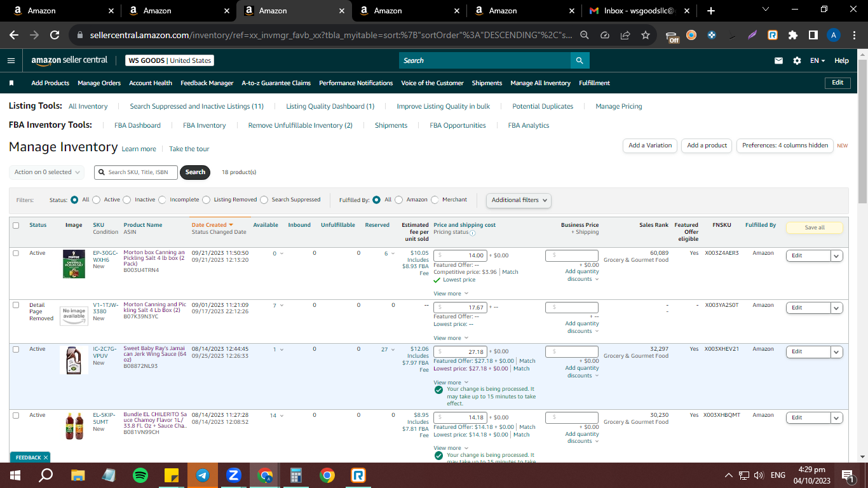This screenshot has height=488, width=868.
Task: Click the search magnifier button in header
Action: tap(580, 60)
